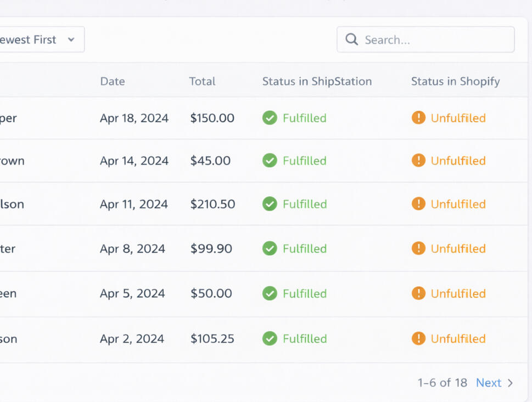Click the Status in ShipStation column header
Image resolution: width=532 pixels, height=402 pixels.
point(317,81)
